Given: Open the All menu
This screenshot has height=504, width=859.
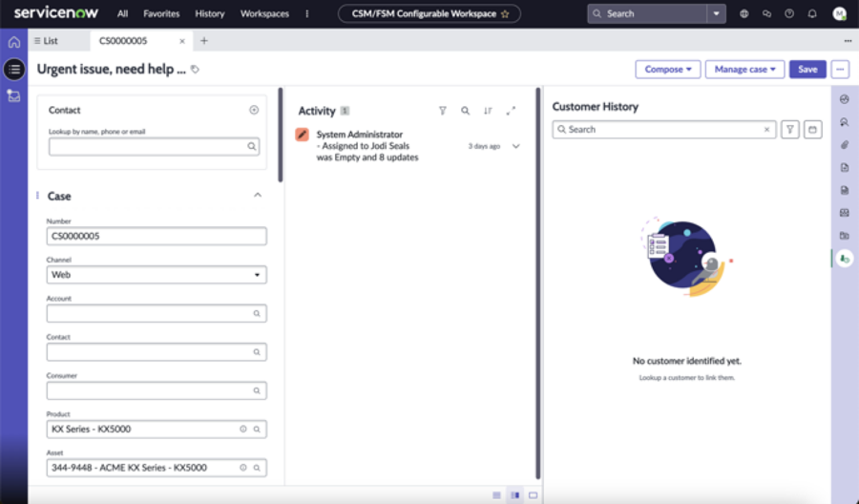Looking at the screenshot, I should point(123,13).
